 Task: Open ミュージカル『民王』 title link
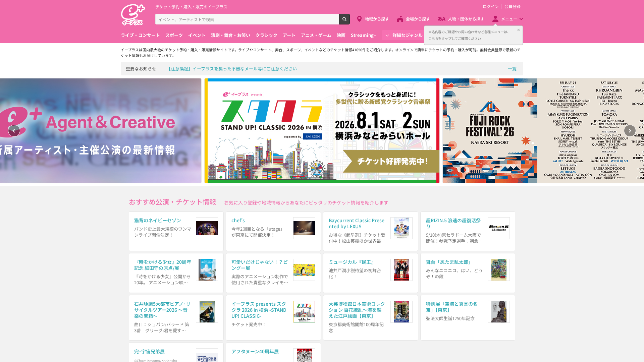tap(352, 262)
